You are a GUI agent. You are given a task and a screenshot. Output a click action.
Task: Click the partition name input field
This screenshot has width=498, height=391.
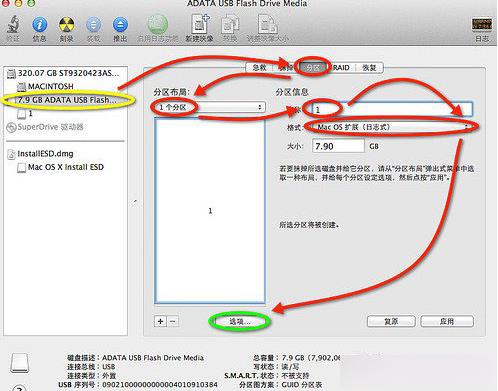tap(392, 109)
